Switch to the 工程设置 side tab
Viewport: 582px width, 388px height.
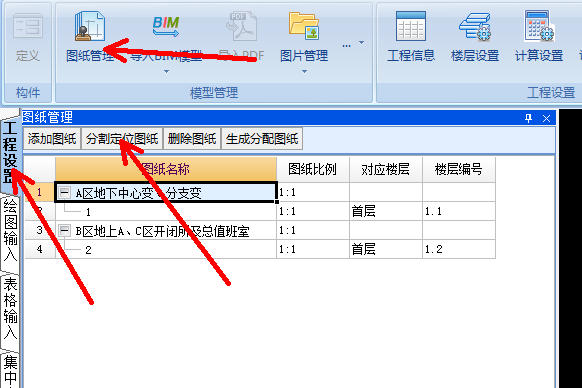tap(10, 152)
